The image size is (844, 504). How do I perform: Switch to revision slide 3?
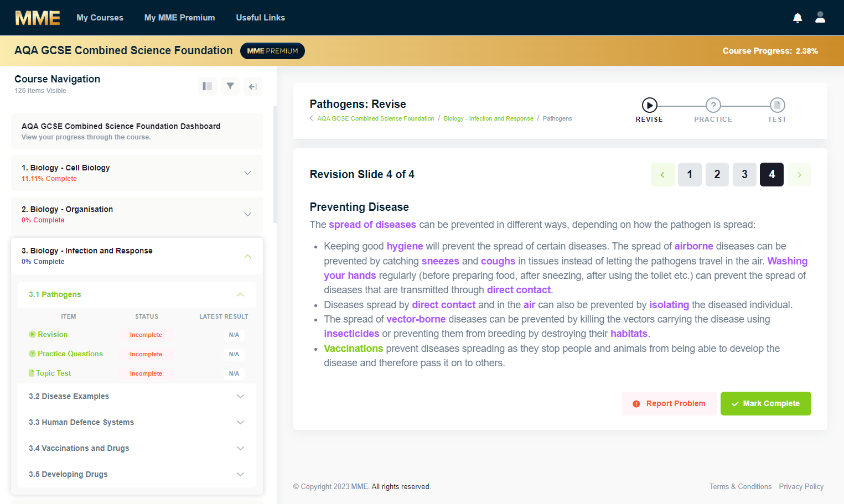point(744,175)
